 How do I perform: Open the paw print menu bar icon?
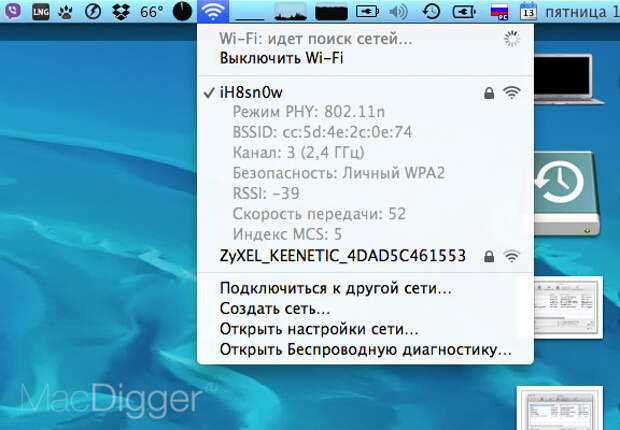point(65,12)
